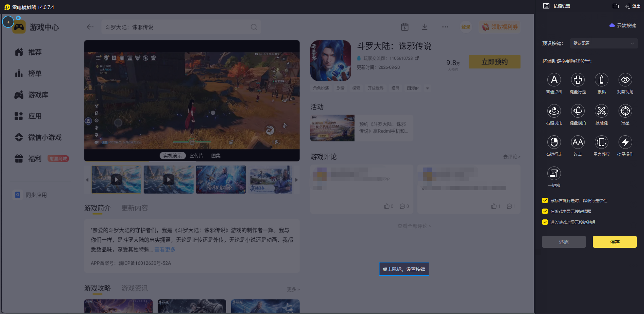Click 领取福利券 coupon button

tap(500, 27)
